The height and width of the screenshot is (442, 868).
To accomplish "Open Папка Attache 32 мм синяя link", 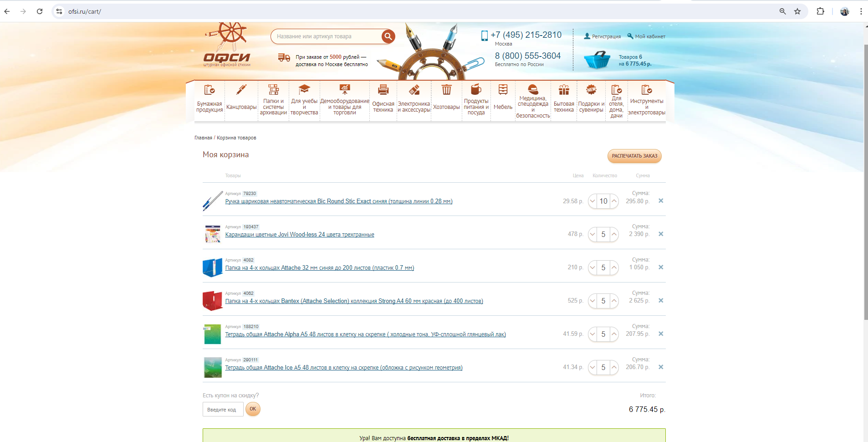I will 320,267.
